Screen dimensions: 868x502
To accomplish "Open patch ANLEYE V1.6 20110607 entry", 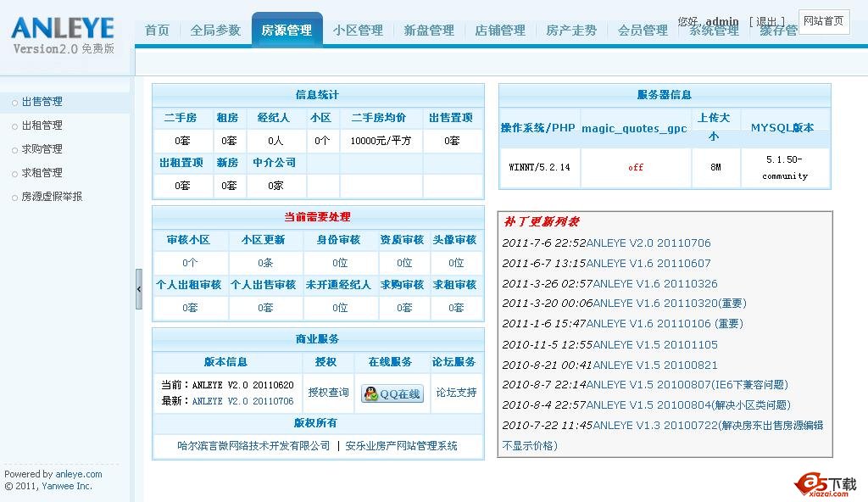I will (648, 264).
